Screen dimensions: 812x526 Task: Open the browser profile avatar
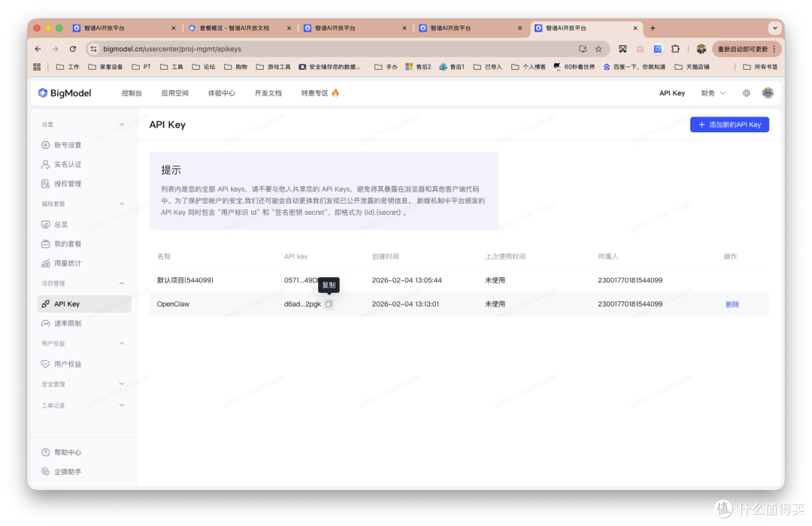tap(701, 49)
